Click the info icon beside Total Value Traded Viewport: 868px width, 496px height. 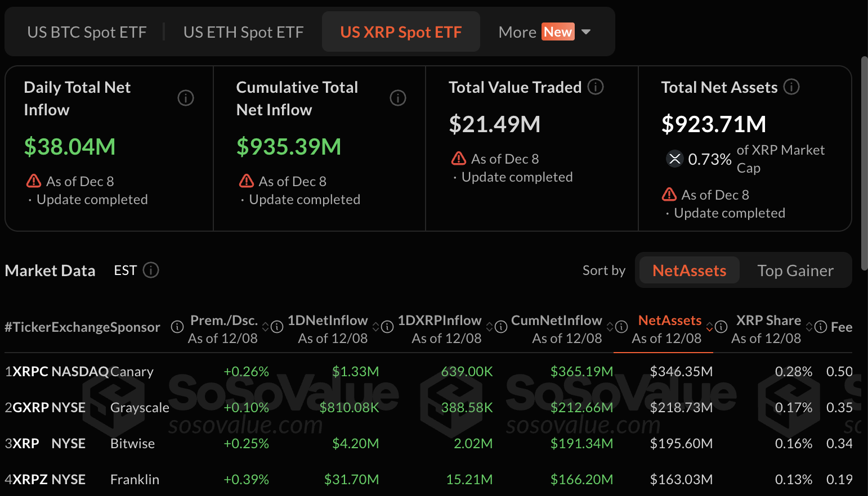(x=596, y=87)
